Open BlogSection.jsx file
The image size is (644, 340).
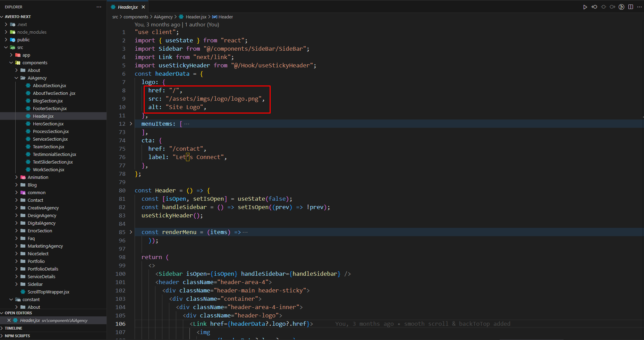[x=48, y=101]
